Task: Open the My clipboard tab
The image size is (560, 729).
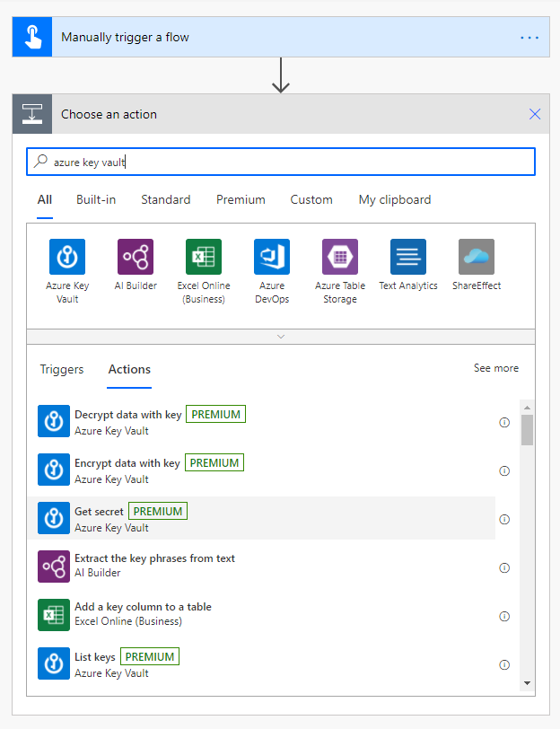Action: pyautogui.click(x=395, y=200)
